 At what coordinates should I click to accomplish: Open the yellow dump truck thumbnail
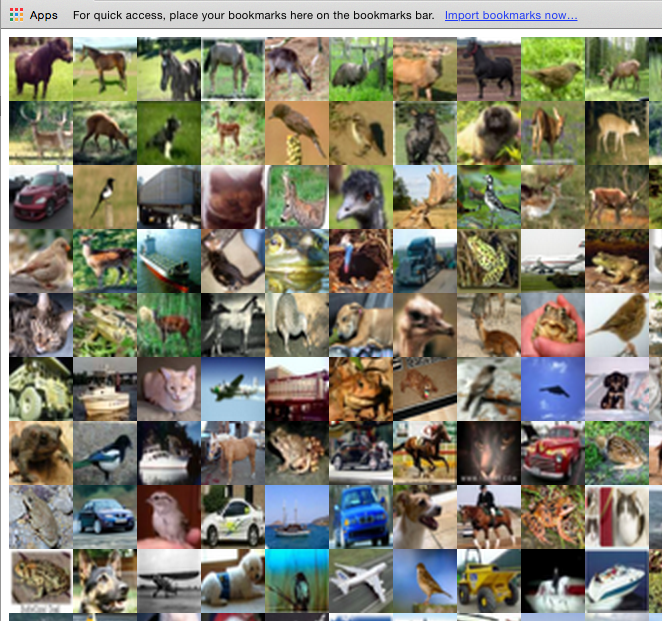pyautogui.click(x=489, y=581)
